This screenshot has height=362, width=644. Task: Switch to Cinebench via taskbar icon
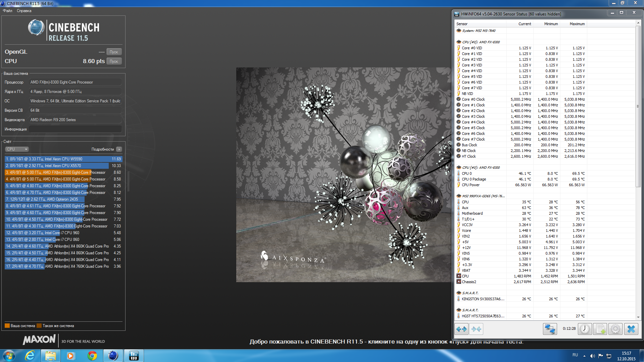point(113,356)
